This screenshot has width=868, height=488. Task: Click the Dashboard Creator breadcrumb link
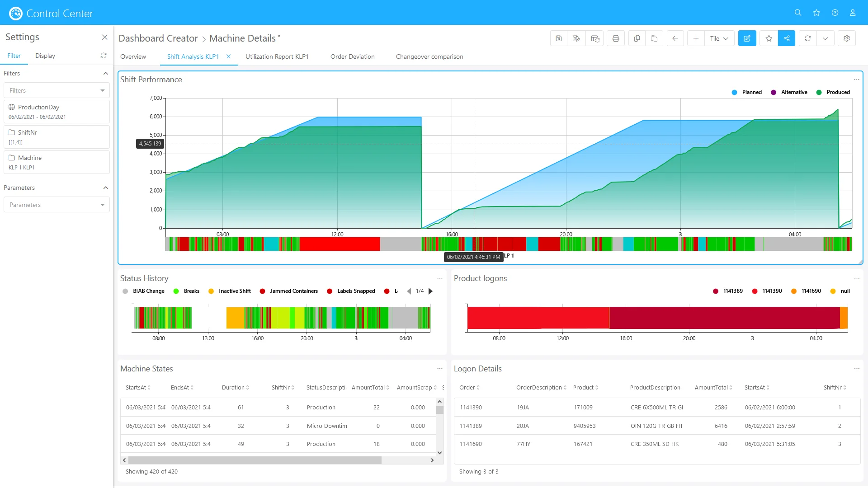(158, 38)
